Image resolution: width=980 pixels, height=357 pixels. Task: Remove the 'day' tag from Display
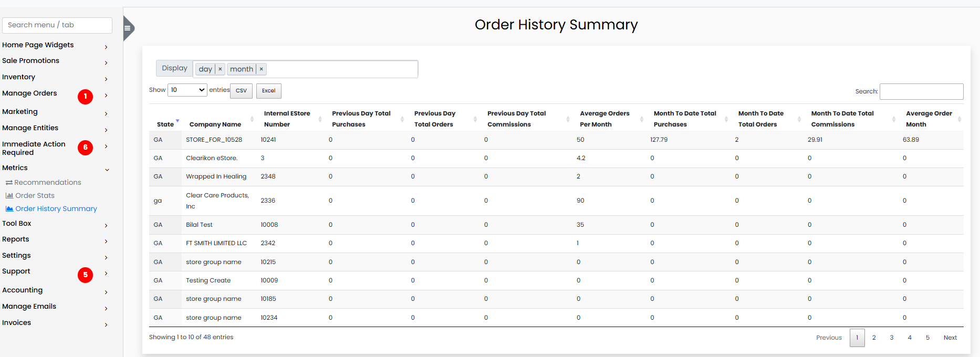pyautogui.click(x=220, y=69)
